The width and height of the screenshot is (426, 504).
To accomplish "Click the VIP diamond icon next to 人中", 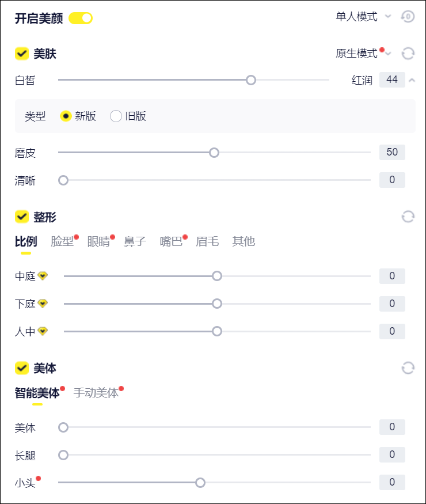I will click(43, 331).
